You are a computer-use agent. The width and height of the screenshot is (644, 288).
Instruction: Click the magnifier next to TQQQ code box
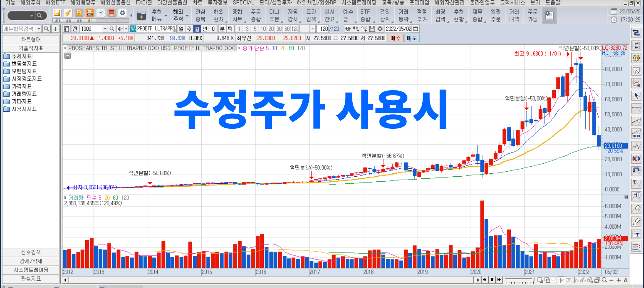point(112,29)
